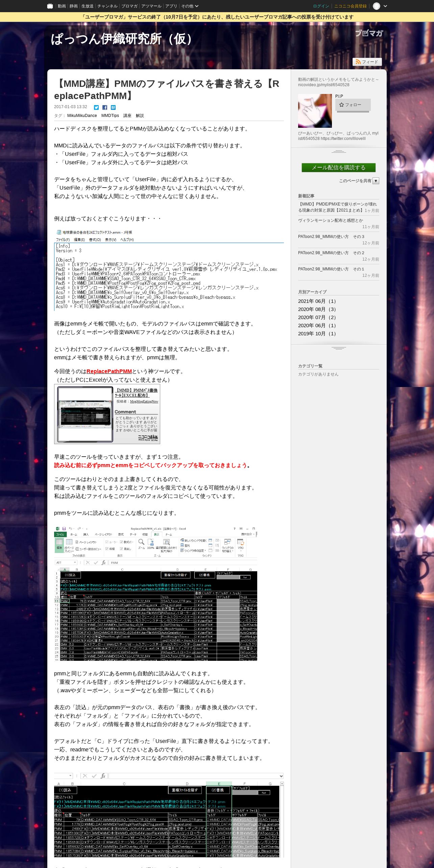
Task: Go to 生放送 in top navigation
Action: [87, 6]
